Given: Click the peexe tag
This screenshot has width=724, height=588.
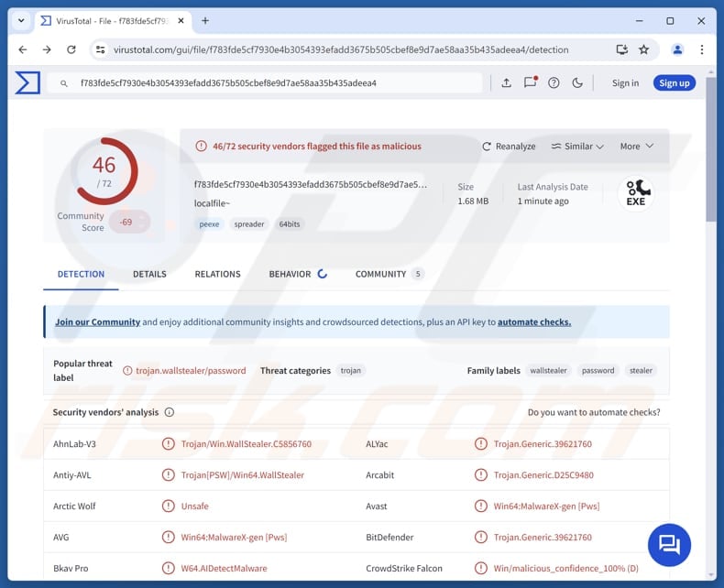Looking at the screenshot, I should 209,224.
